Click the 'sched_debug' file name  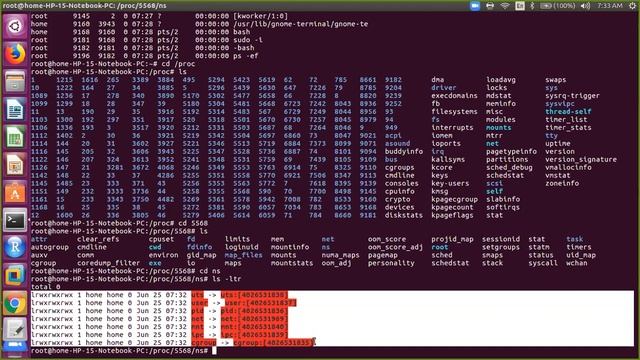tap(509, 168)
